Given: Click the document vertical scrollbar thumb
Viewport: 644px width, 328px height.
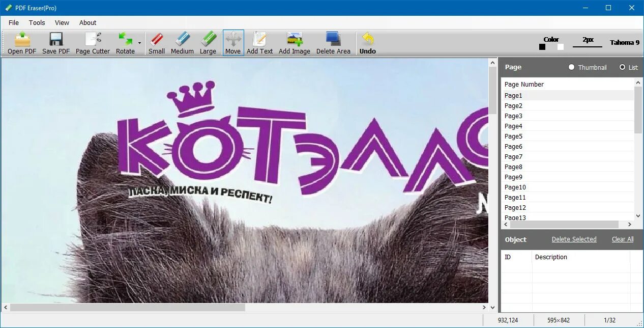Looking at the screenshot, I should [492, 91].
